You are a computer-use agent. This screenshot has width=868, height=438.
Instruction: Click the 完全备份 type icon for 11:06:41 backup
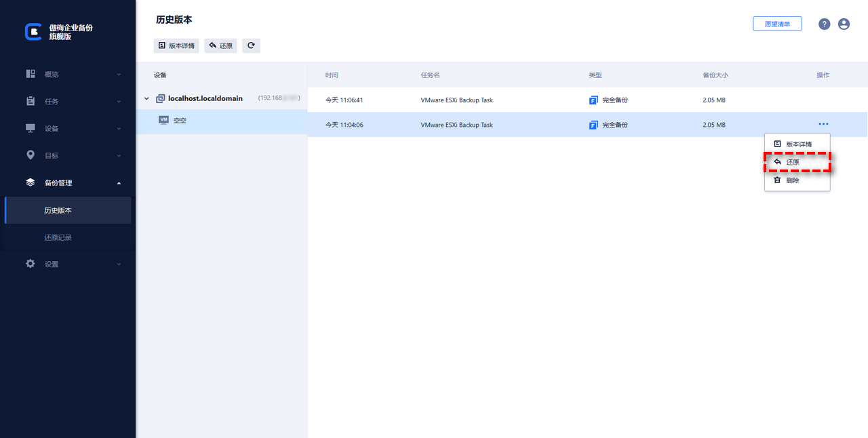(x=593, y=100)
